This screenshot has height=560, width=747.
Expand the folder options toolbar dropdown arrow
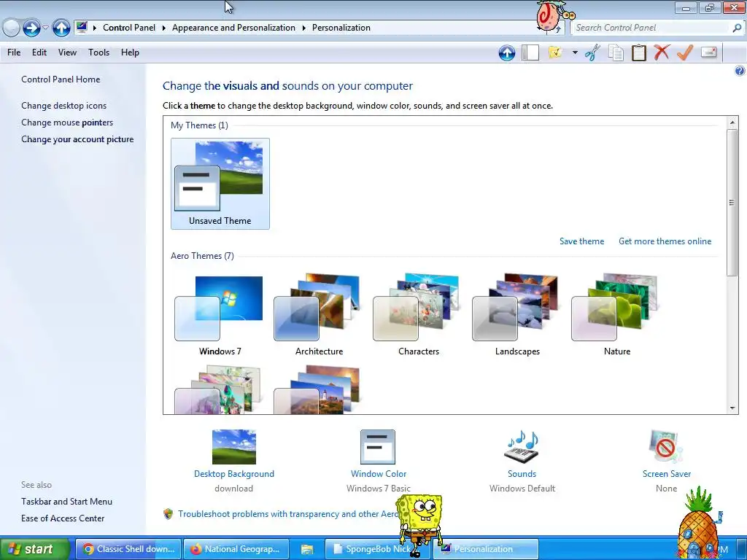pyautogui.click(x=575, y=52)
